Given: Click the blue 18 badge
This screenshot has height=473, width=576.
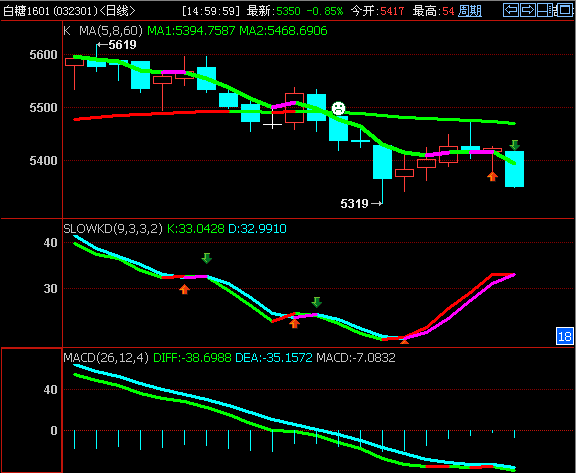Looking at the screenshot, I should [x=564, y=336].
